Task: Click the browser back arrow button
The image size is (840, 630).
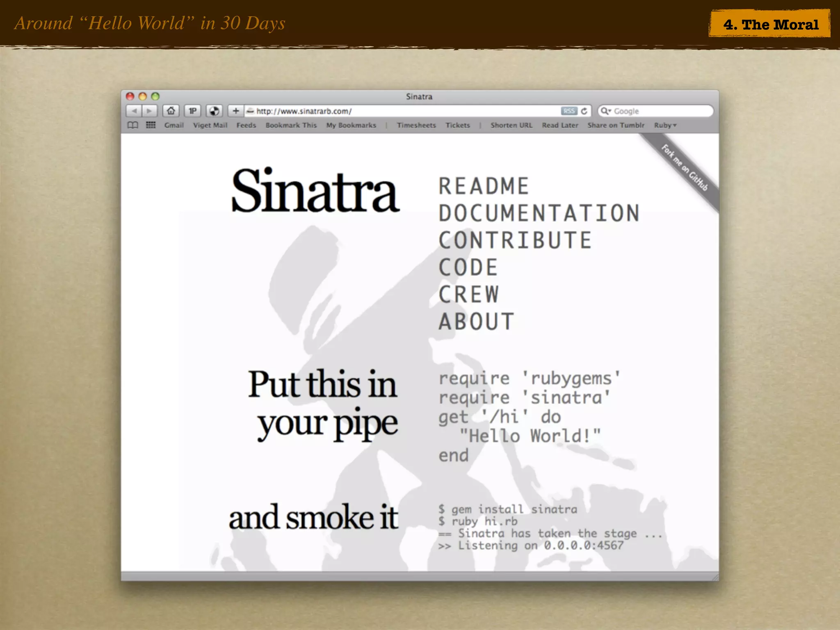Action: click(x=134, y=111)
